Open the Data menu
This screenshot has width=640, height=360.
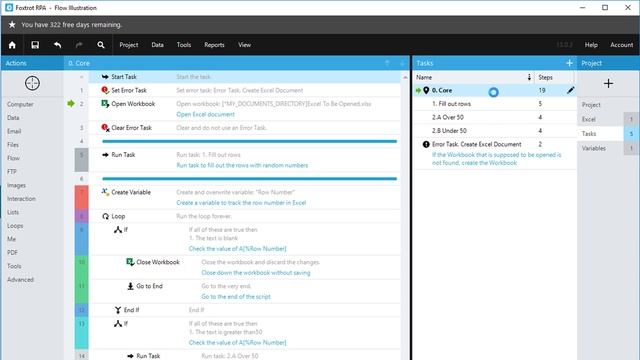point(158,45)
